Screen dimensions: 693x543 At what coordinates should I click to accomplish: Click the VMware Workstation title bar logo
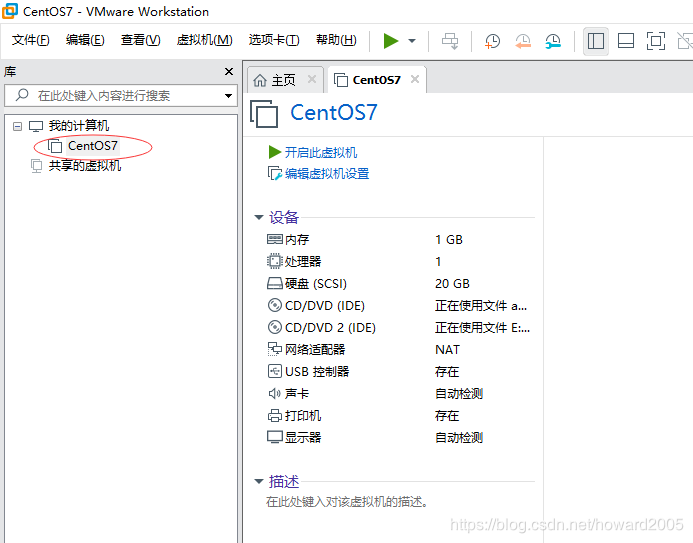coord(10,11)
